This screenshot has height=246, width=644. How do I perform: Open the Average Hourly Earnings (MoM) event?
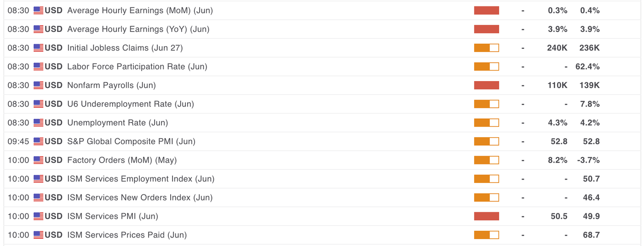(140, 11)
